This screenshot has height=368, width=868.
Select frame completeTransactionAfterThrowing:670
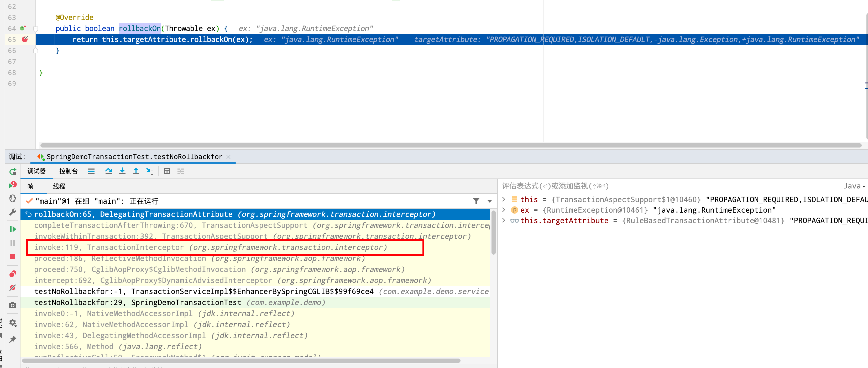[255, 225]
